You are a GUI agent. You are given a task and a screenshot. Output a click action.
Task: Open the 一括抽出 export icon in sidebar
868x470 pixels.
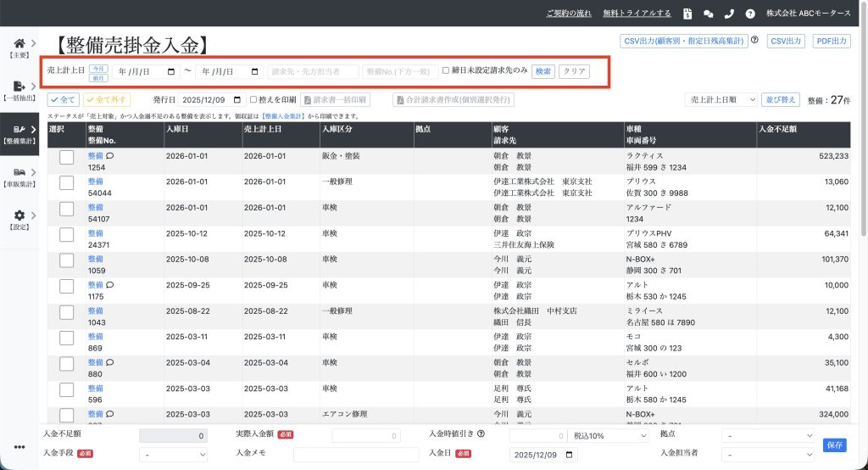[x=19, y=87]
